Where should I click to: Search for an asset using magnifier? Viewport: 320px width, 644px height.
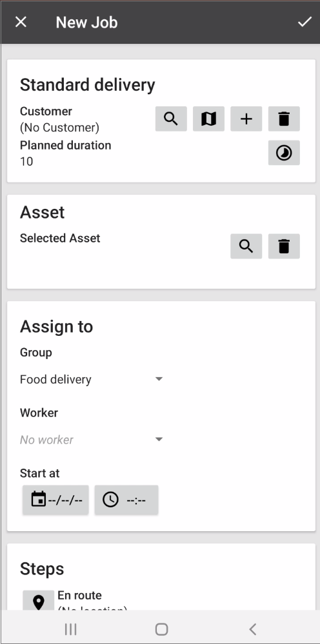click(x=246, y=246)
